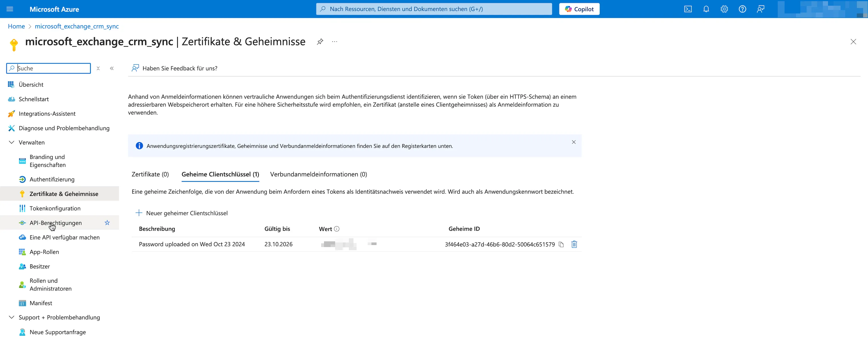Focus the global resource search field
Screen dimensions: 868x349
click(434, 9)
